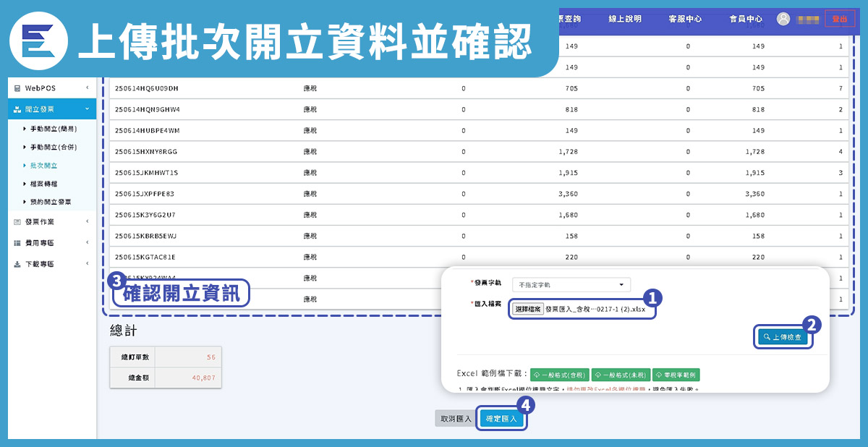Screen dimensions: 868x447
Task: Expand the WebPOS sidebar section
Action: [87, 88]
